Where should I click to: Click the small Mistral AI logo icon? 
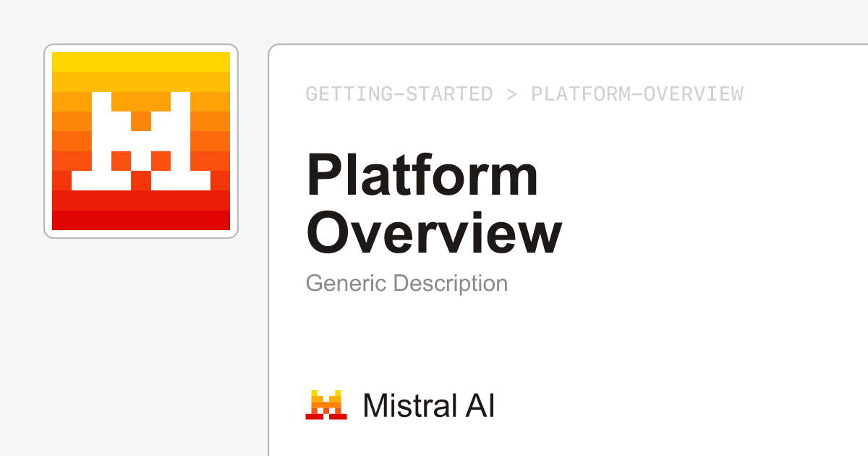pos(325,405)
